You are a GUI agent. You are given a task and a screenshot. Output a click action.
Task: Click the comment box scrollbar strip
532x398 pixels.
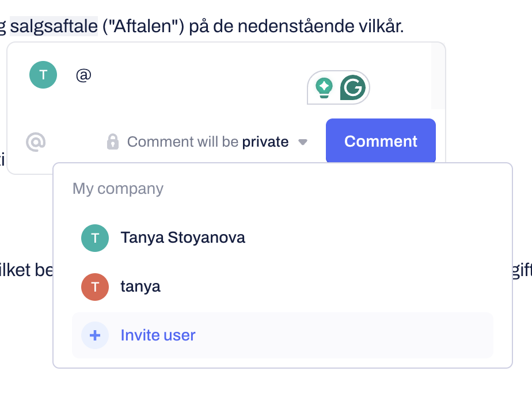pos(438,76)
